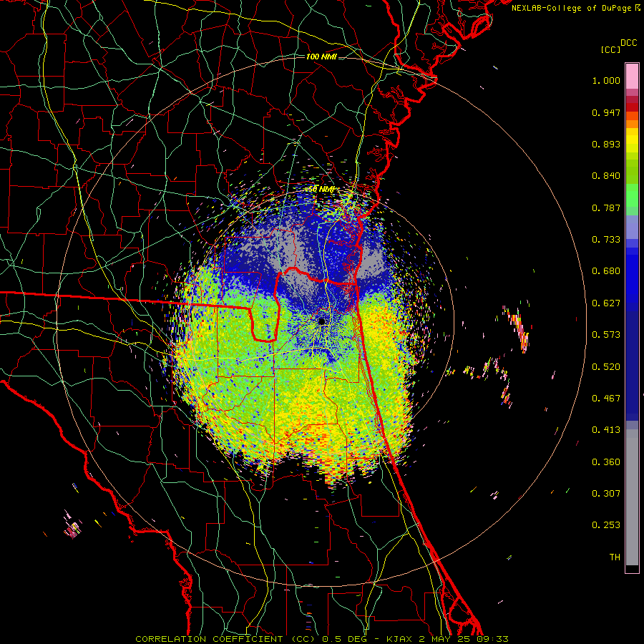
Task: Select the 0.253 scale value
Action: point(606,525)
